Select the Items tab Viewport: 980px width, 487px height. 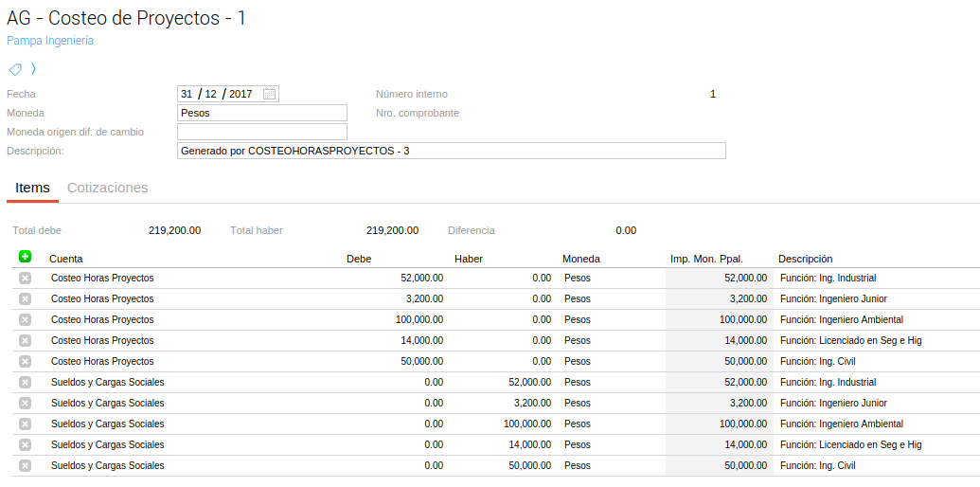point(32,188)
